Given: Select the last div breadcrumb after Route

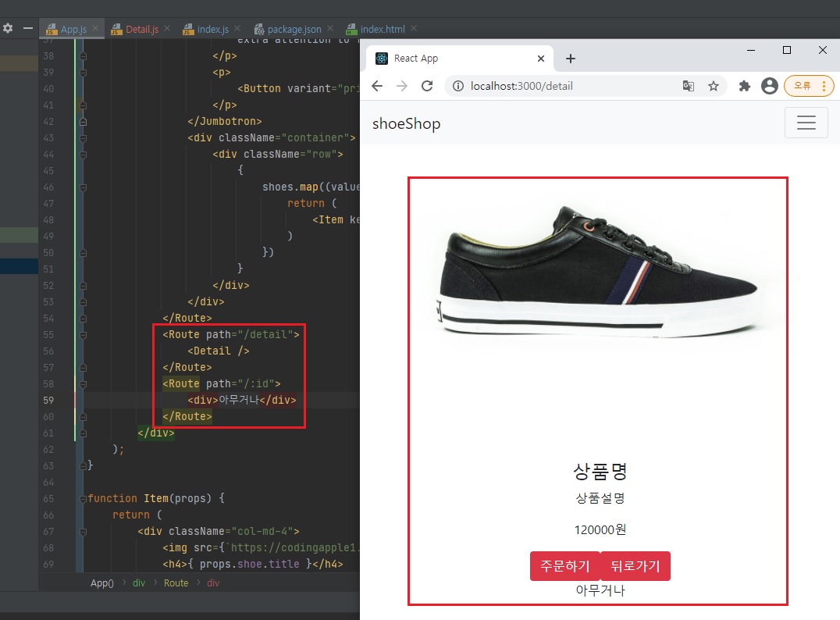Looking at the screenshot, I should point(213,583).
